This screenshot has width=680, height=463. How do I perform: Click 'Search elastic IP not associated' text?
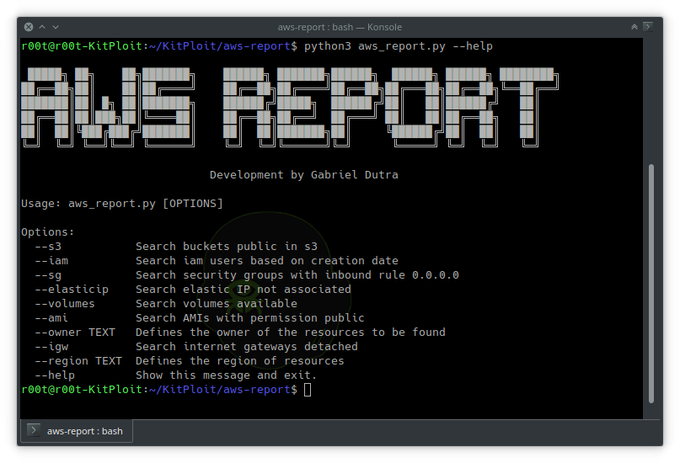point(243,289)
